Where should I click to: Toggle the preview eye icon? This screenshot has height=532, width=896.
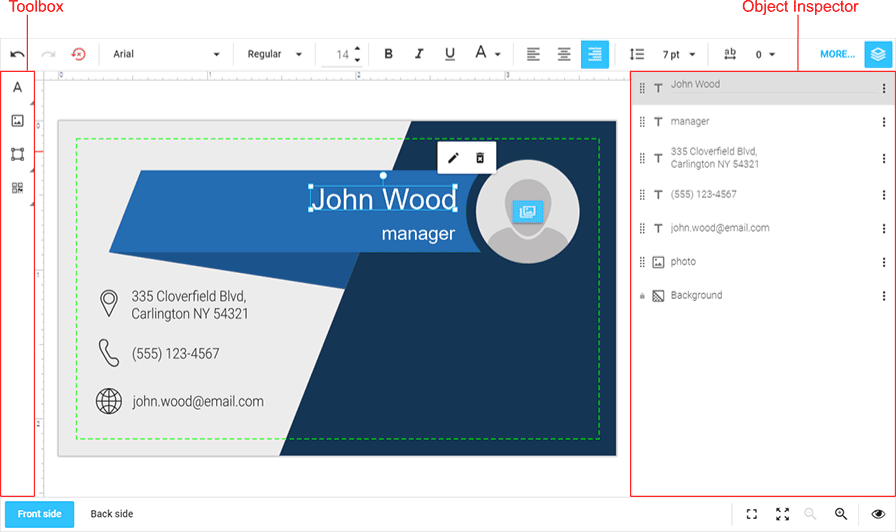[878, 514]
